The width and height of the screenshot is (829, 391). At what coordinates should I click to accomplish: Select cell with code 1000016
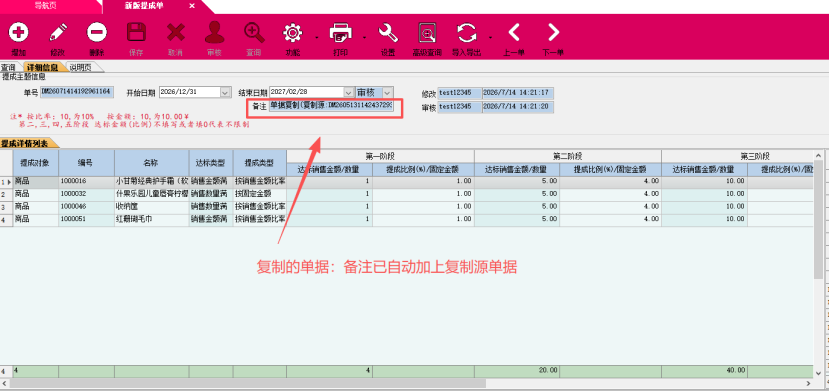pos(86,182)
